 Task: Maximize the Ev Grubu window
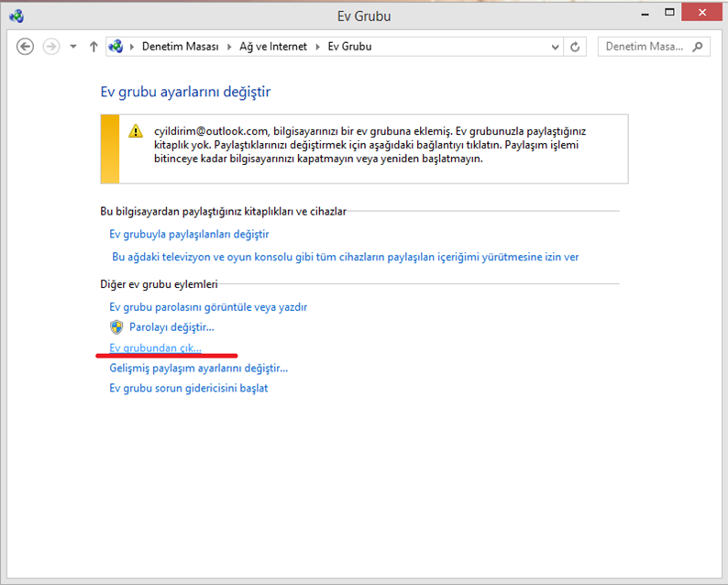pyautogui.click(x=669, y=13)
